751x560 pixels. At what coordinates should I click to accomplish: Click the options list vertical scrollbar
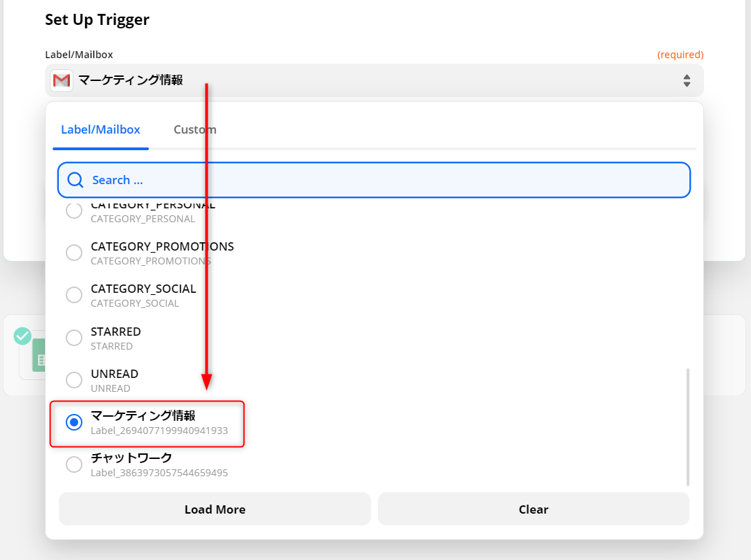(x=687, y=426)
